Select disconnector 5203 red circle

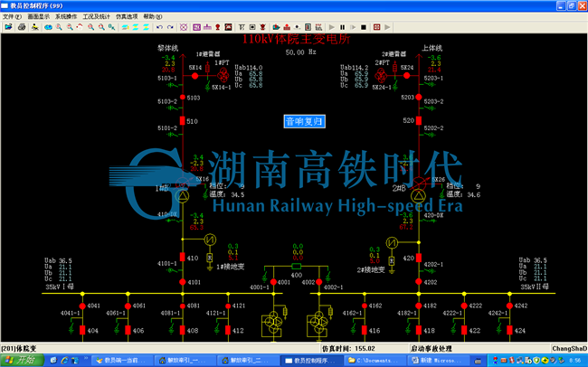(x=419, y=97)
